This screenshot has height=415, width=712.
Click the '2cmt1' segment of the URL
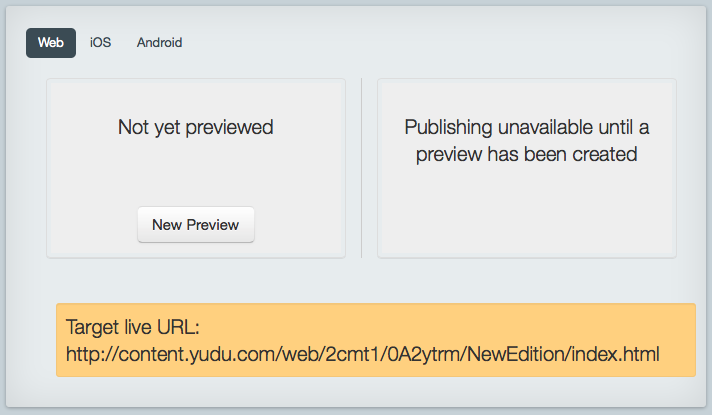[353, 354]
